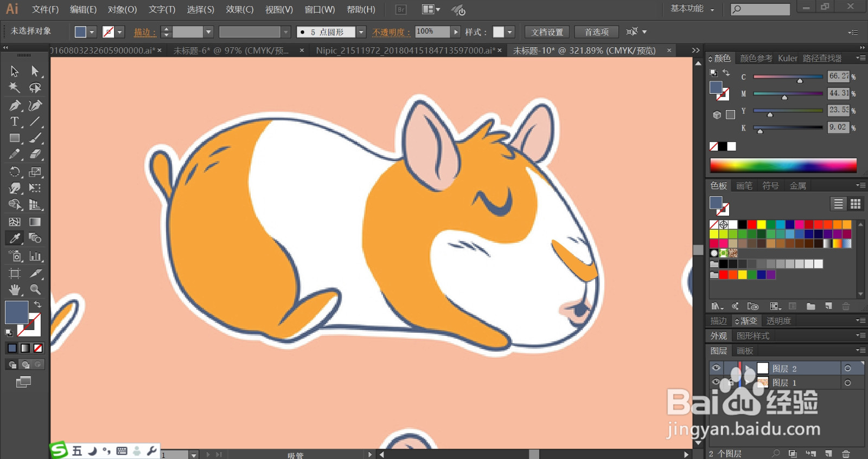
Task: Select the Paintbrush tool
Action: point(35,138)
